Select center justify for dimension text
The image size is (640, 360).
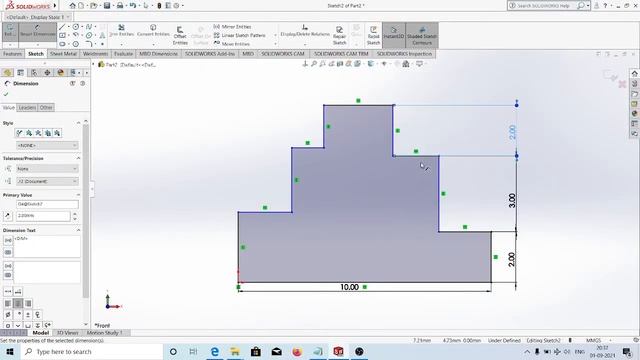coord(18,303)
